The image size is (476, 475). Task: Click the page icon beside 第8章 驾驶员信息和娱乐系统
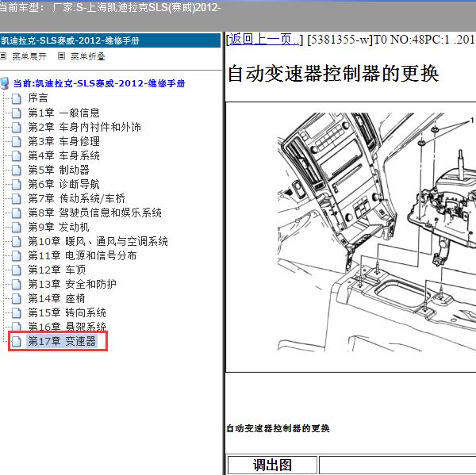(17, 213)
